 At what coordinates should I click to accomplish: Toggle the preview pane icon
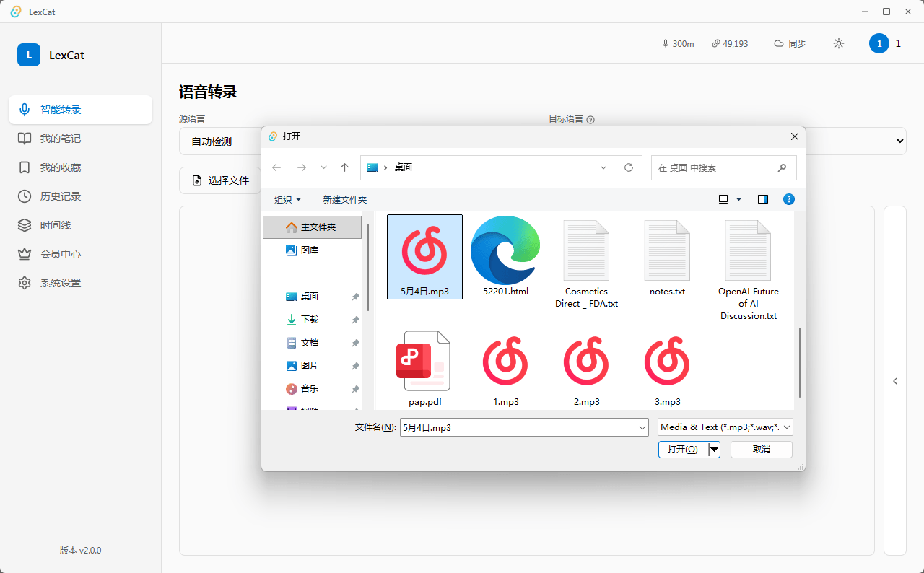coord(763,199)
